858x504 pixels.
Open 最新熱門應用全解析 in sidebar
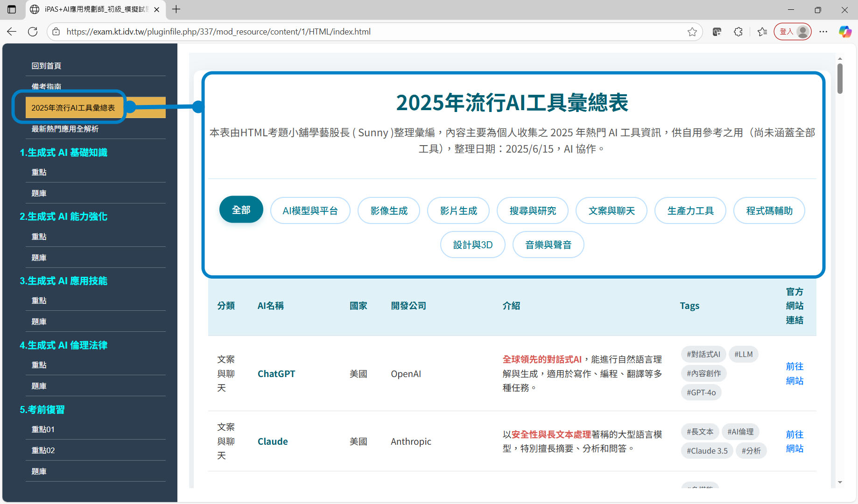65,129
